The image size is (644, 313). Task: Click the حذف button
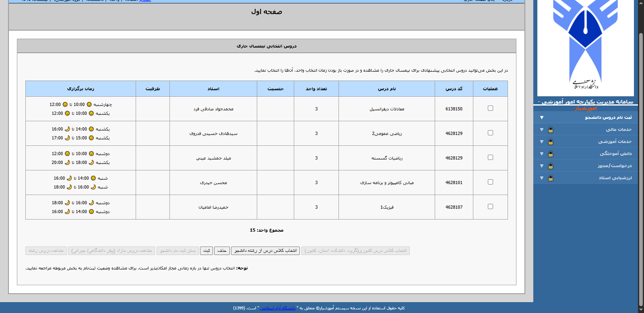pos(222,251)
